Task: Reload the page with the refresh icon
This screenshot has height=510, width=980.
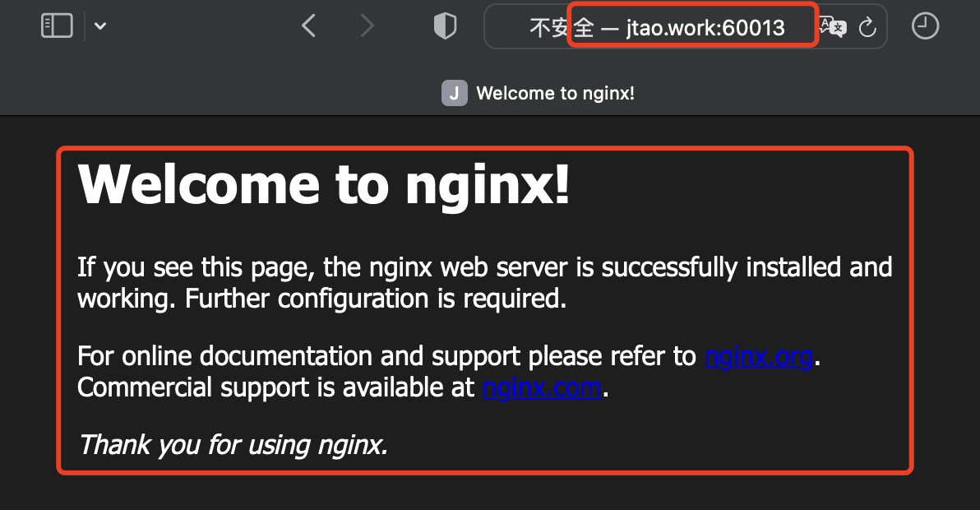Action: coord(867,28)
